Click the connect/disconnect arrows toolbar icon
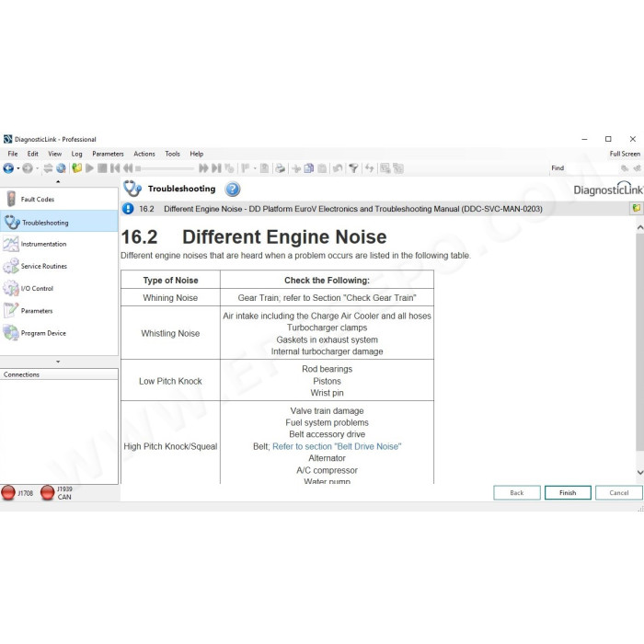Viewport: 644px width, 644px height. click(48, 168)
